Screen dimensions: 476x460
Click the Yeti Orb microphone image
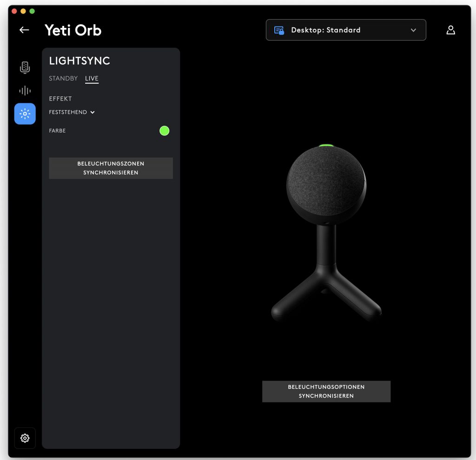pos(326,233)
